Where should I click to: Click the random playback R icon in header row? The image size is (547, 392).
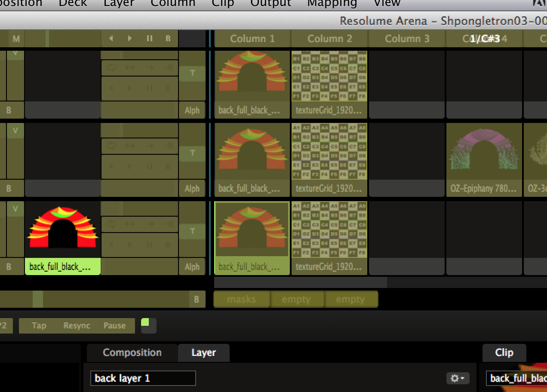168,39
